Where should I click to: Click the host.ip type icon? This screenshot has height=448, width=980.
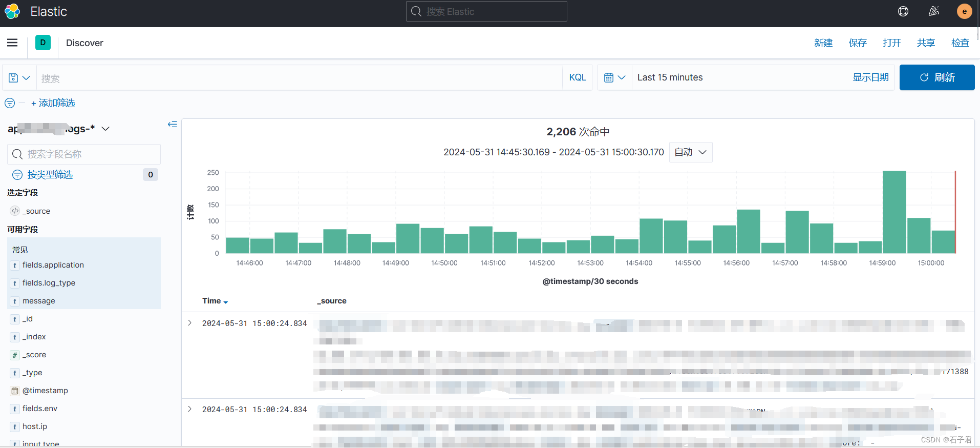coord(15,426)
